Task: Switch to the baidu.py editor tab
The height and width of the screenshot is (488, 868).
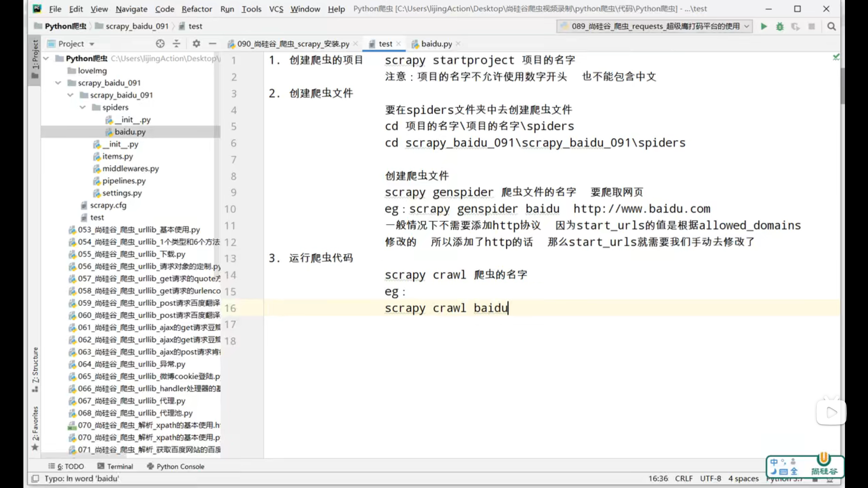Action: (x=436, y=44)
